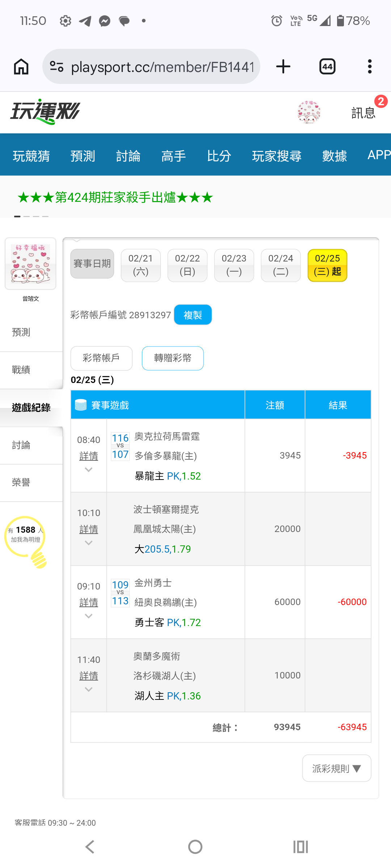Open 詳情 link for the 09:10 game
The image size is (391, 868).
(88, 602)
